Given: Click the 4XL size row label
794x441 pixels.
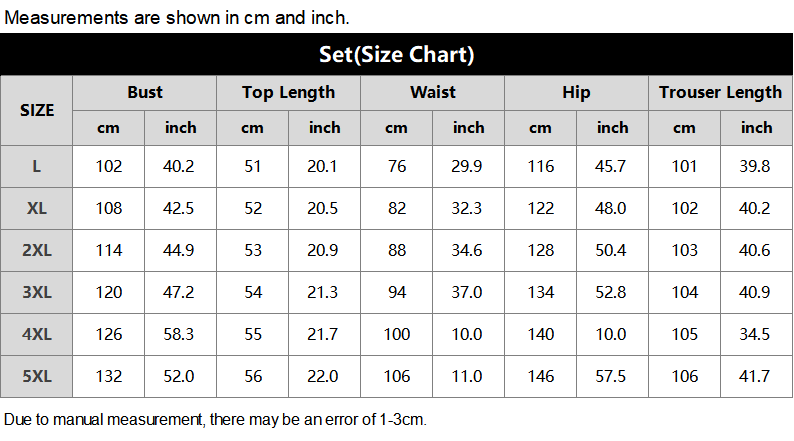Looking at the screenshot, I should tap(36, 335).
